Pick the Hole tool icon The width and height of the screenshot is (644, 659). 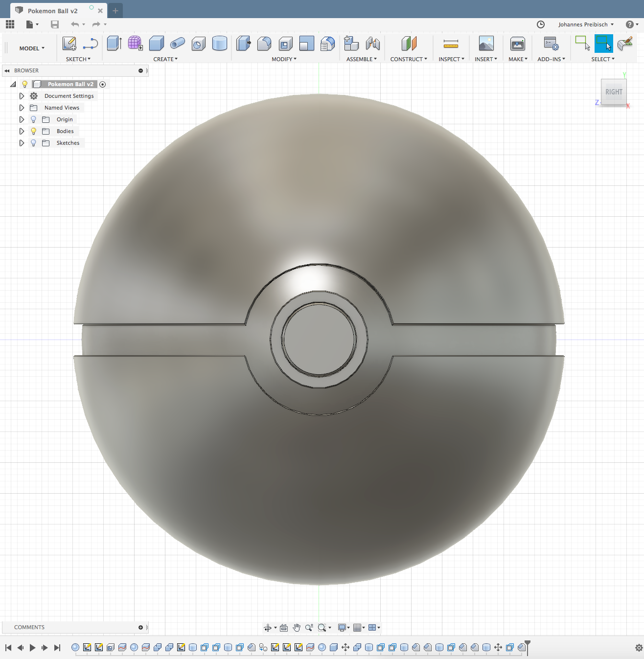[199, 44]
